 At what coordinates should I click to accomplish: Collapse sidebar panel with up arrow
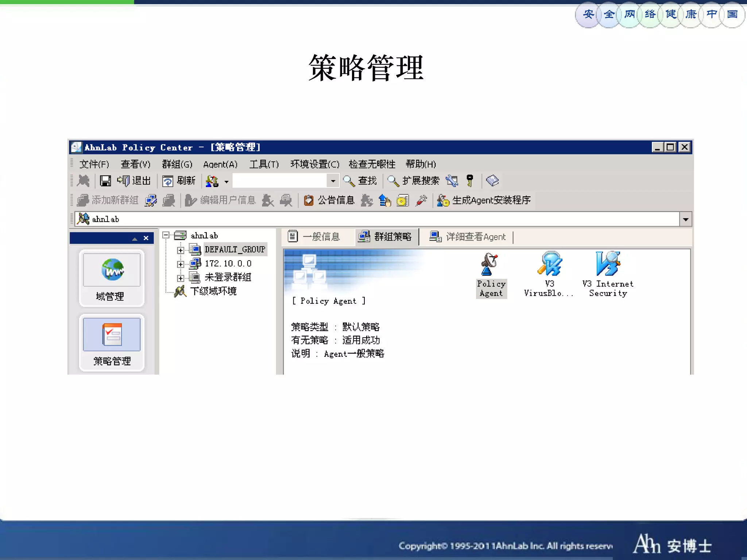point(135,238)
